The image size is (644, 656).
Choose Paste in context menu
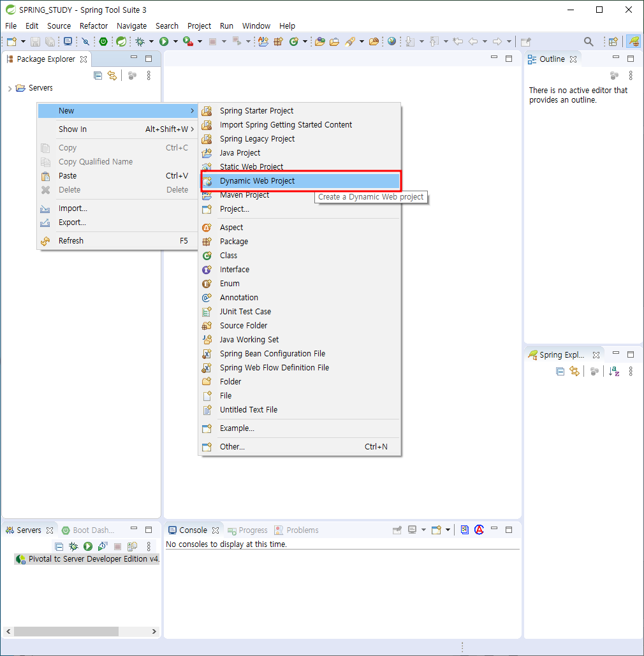(x=117, y=176)
